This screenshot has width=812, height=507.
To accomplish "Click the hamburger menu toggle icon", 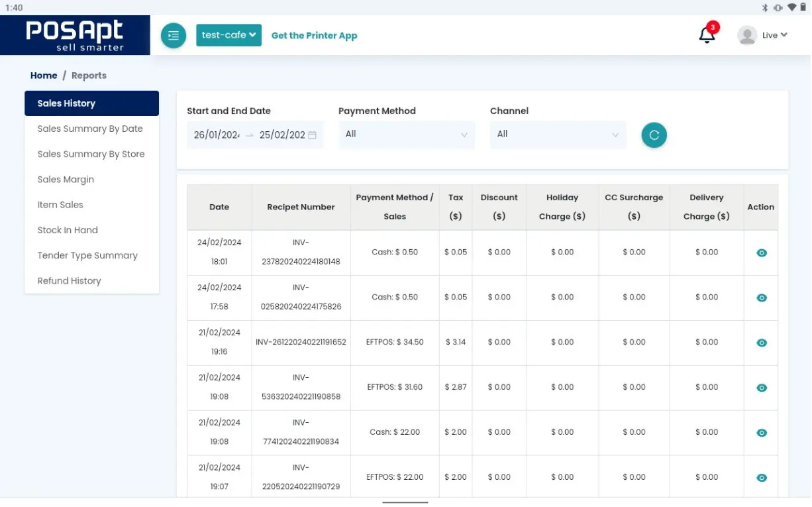I will [174, 35].
